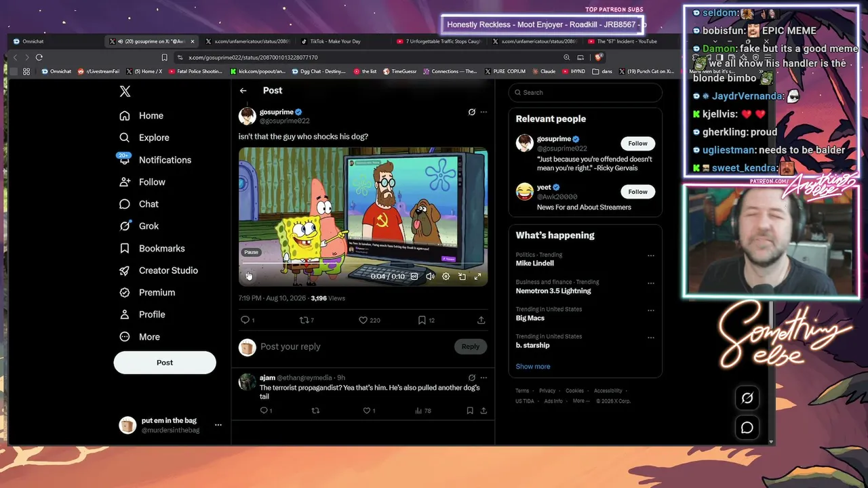Open the Brave Shields icon in the toolbar

coord(599,58)
